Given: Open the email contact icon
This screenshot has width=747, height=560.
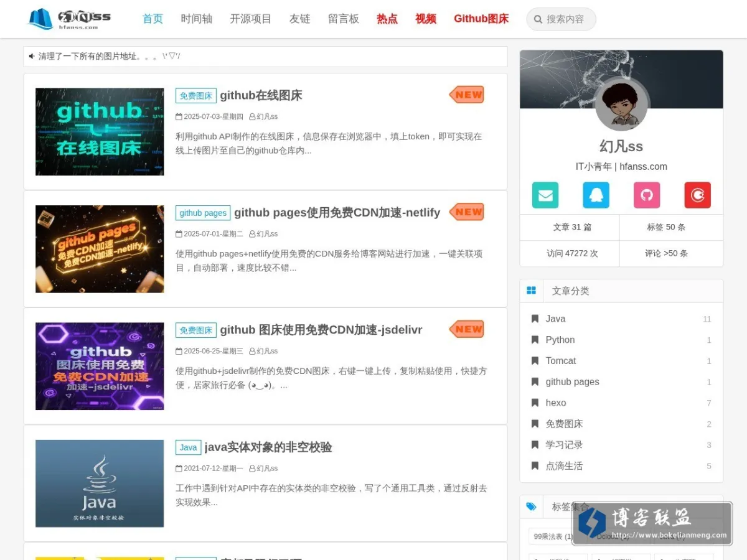Looking at the screenshot, I should coord(545,195).
